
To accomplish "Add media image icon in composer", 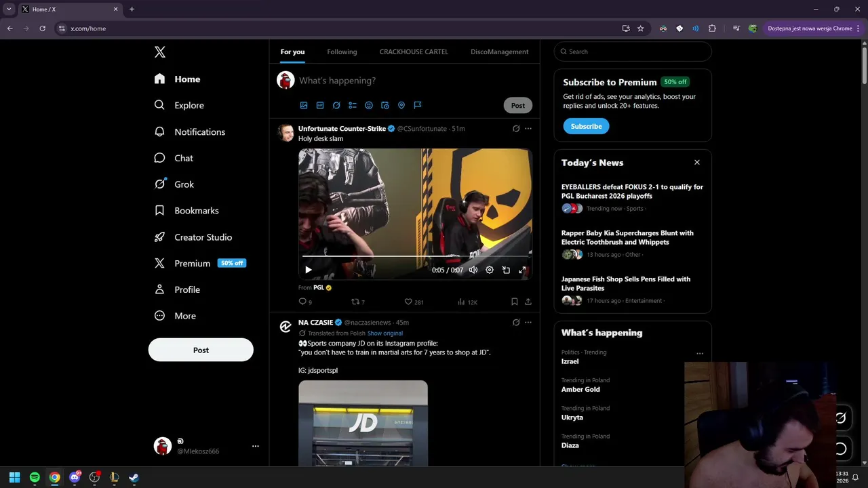I will 304,105.
